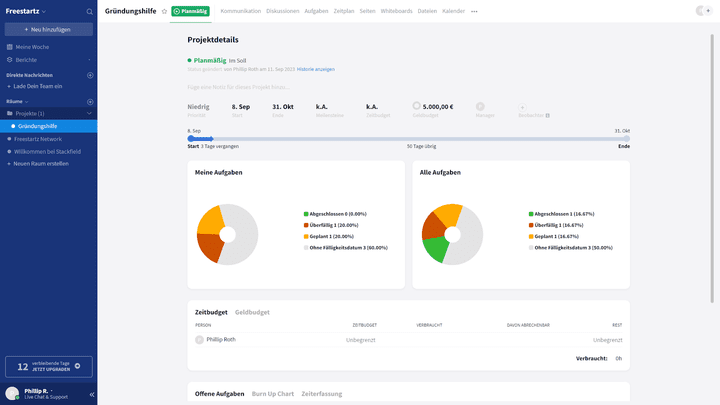
Task: Collapse the Projekte (1) folder chevron
Action: click(x=89, y=113)
